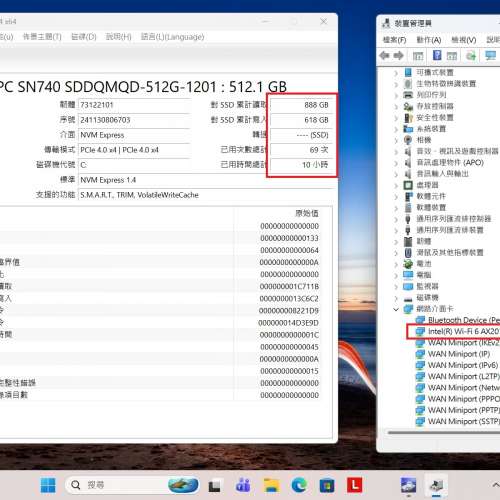Launch Microsoft Edge from the taskbar
The height and width of the screenshot is (500, 500).
click(299, 485)
